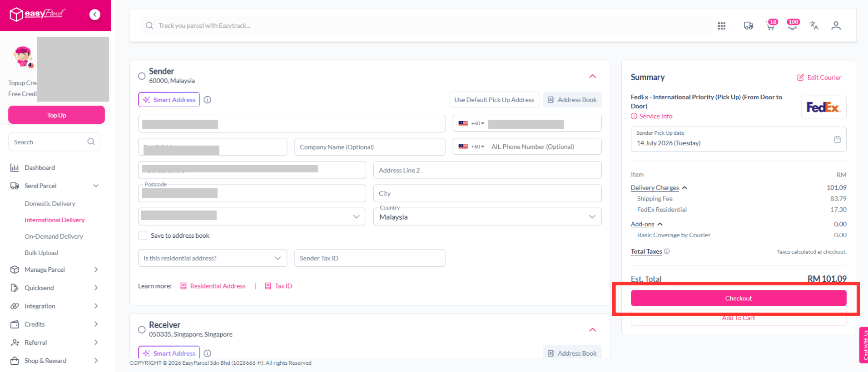868x372 pixels.
Task: Click the City field
Action: pos(487,193)
